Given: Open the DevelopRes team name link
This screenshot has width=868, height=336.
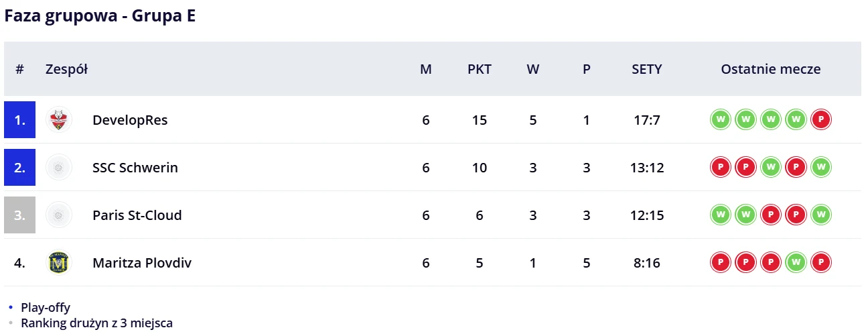Looking at the screenshot, I should tap(130, 120).
